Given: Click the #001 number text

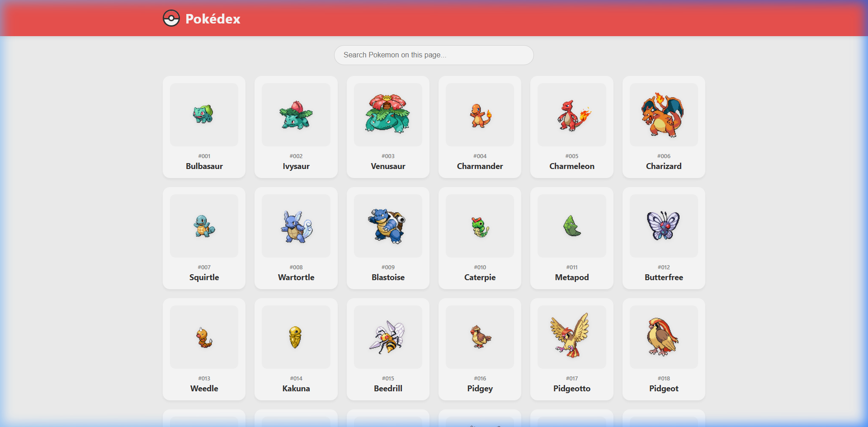Looking at the screenshot, I should point(204,156).
